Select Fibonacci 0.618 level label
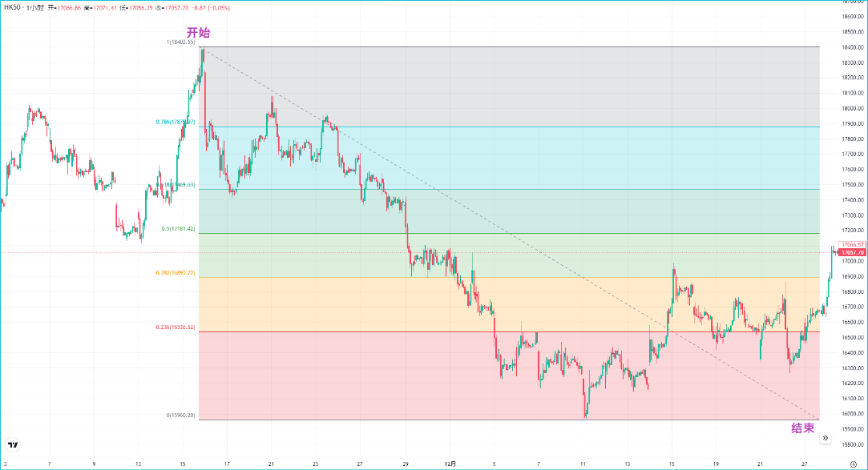868x470 pixels. (176, 185)
